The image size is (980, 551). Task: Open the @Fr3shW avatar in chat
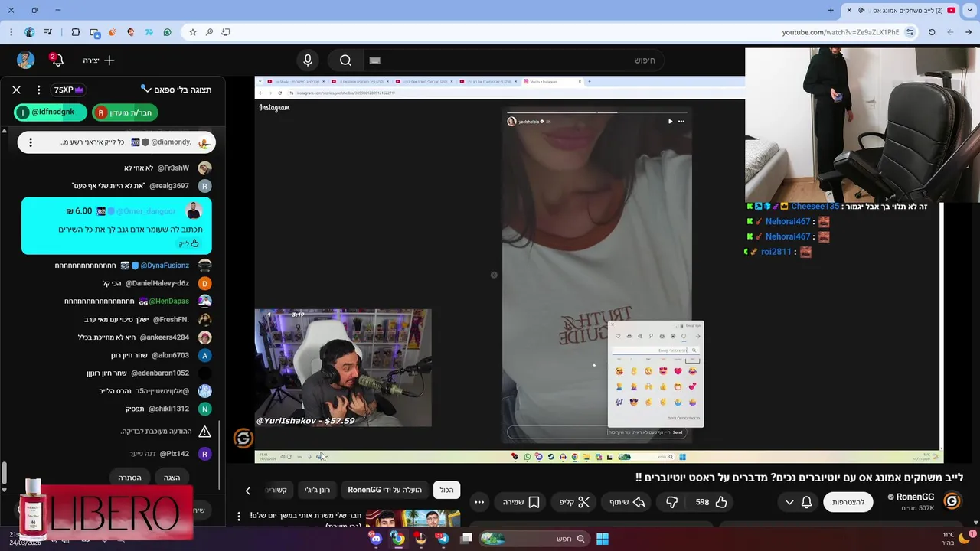point(204,168)
